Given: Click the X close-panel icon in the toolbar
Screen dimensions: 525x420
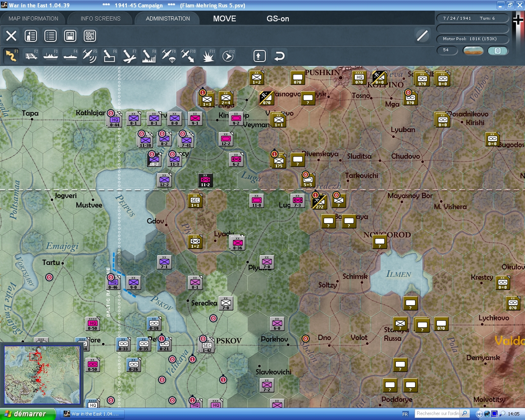Looking at the screenshot, I should click(11, 36).
